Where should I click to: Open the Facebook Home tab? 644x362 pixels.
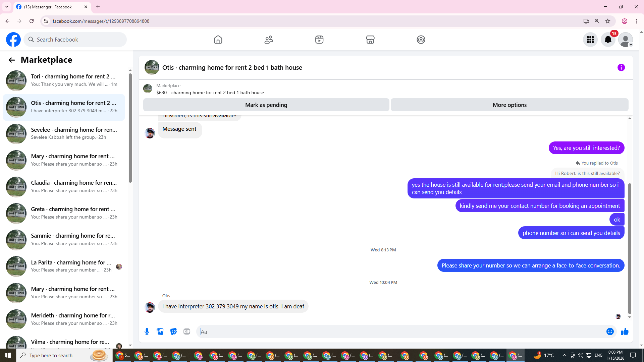click(218, 40)
